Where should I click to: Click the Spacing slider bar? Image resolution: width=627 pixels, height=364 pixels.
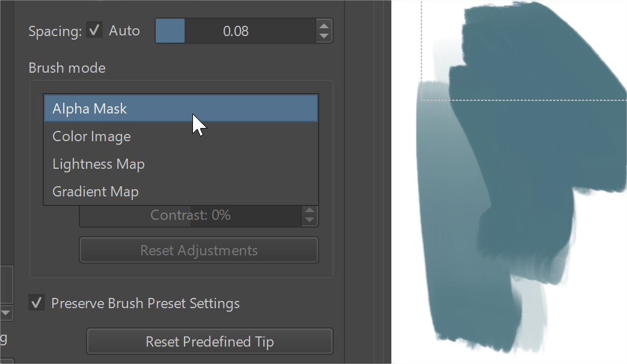click(235, 31)
